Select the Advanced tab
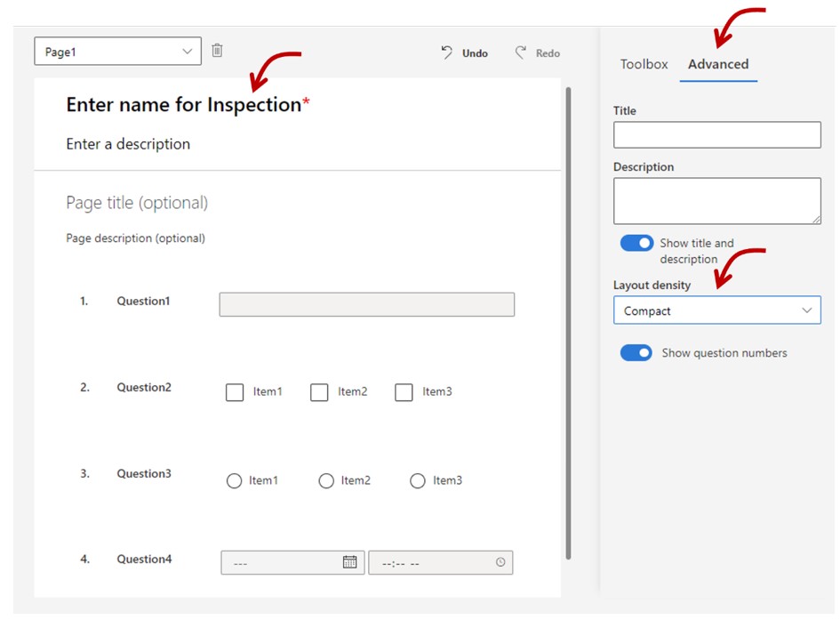 point(718,64)
